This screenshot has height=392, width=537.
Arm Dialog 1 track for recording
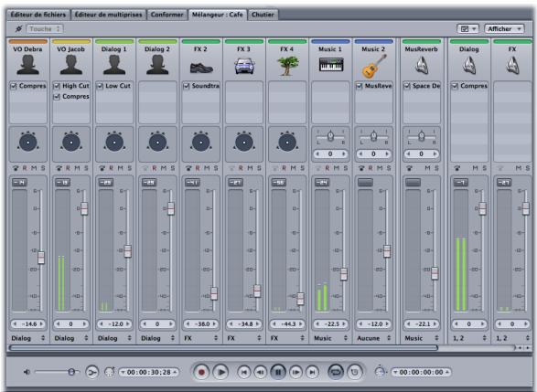(112, 168)
